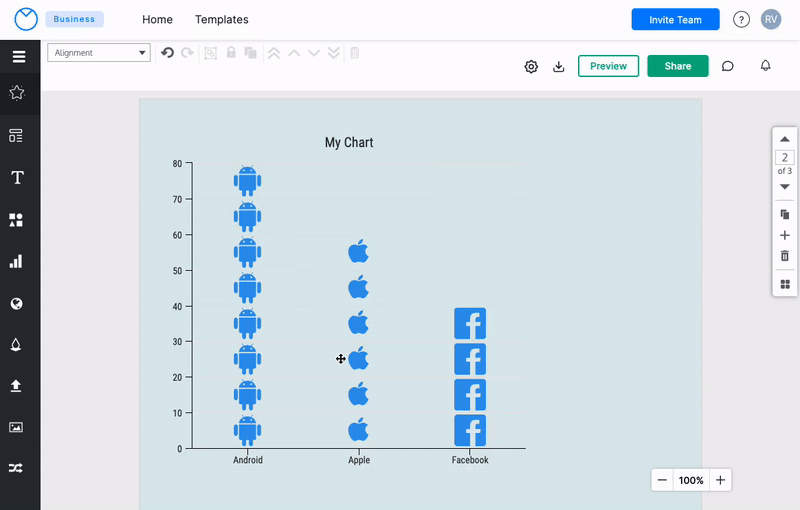Image resolution: width=800 pixels, height=510 pixels.
Task: Click the download icon
Action: (x=559, y=67)
